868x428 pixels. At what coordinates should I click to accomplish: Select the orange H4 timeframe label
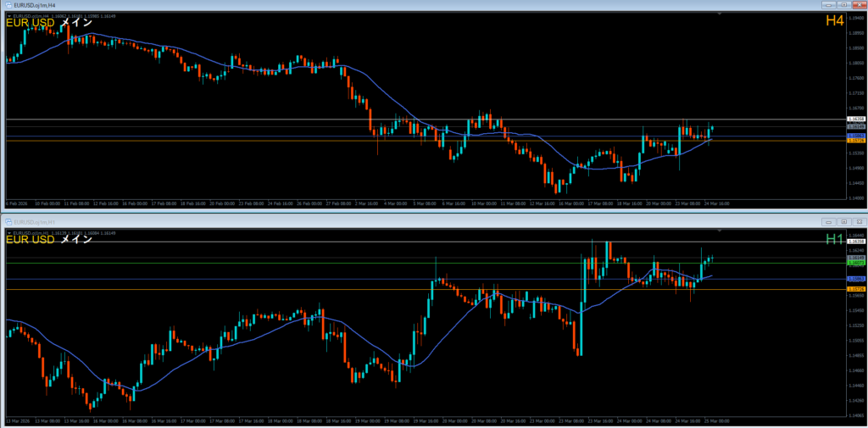click(834, 22)
